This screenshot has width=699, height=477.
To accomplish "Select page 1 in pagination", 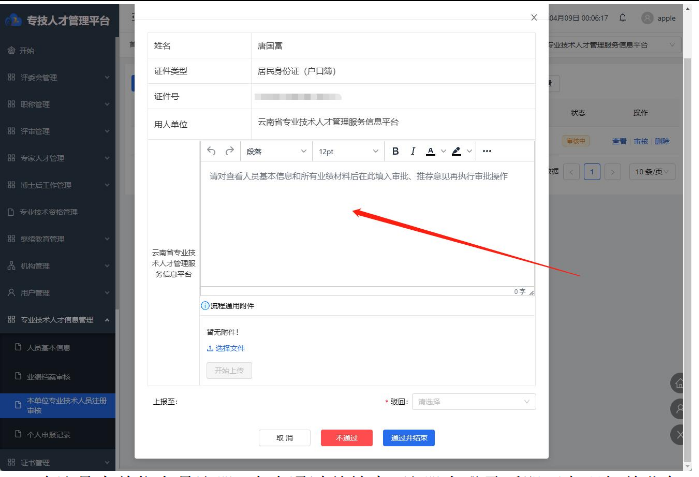I will coord(592,172).
